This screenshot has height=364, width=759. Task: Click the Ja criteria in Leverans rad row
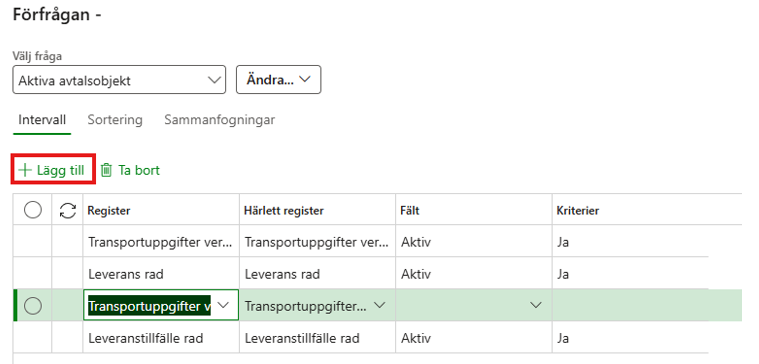click(630, 274)
